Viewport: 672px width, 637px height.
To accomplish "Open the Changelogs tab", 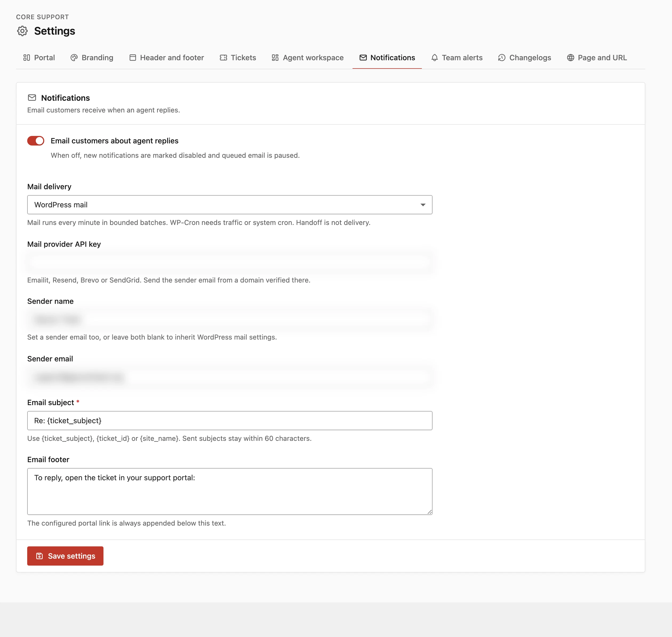I will point(525,58).
